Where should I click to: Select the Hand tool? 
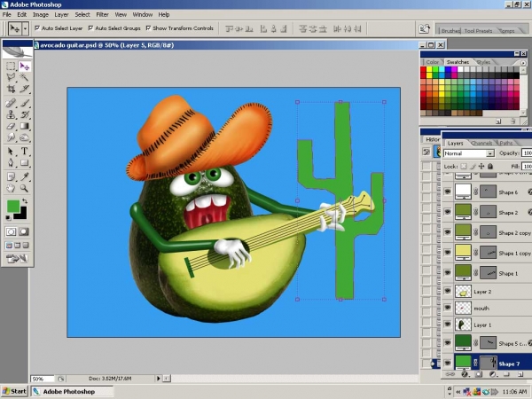(x=11, y=188)
